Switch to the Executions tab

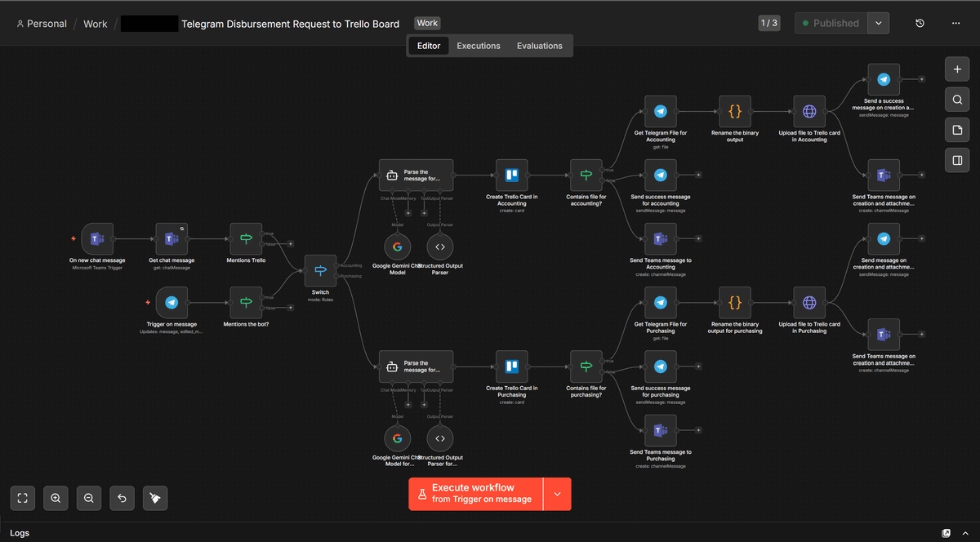click(479, 46)
